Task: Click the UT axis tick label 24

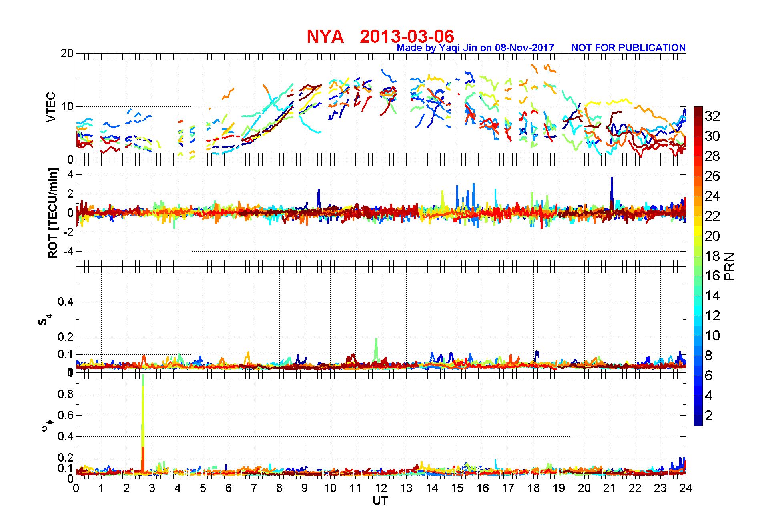Action: point(686,488)
